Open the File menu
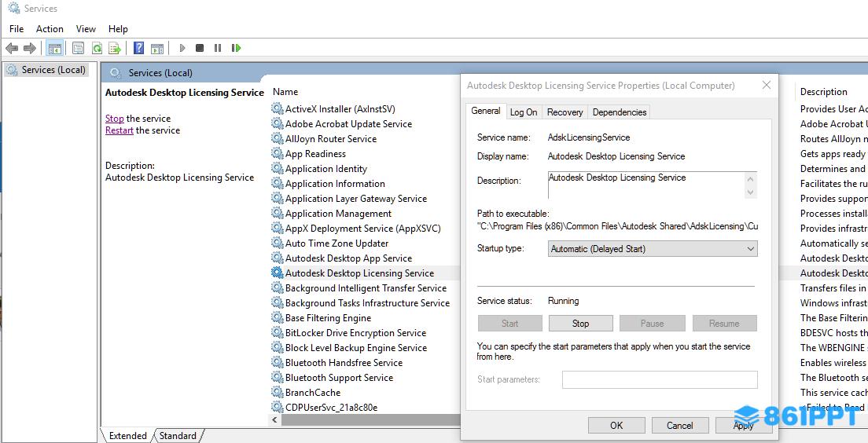 [17, 29]
